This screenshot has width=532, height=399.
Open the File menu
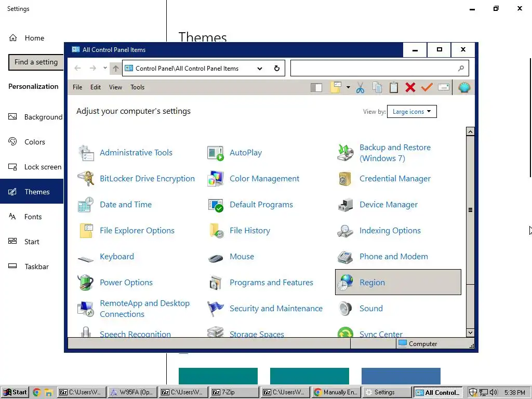(77, 87)
